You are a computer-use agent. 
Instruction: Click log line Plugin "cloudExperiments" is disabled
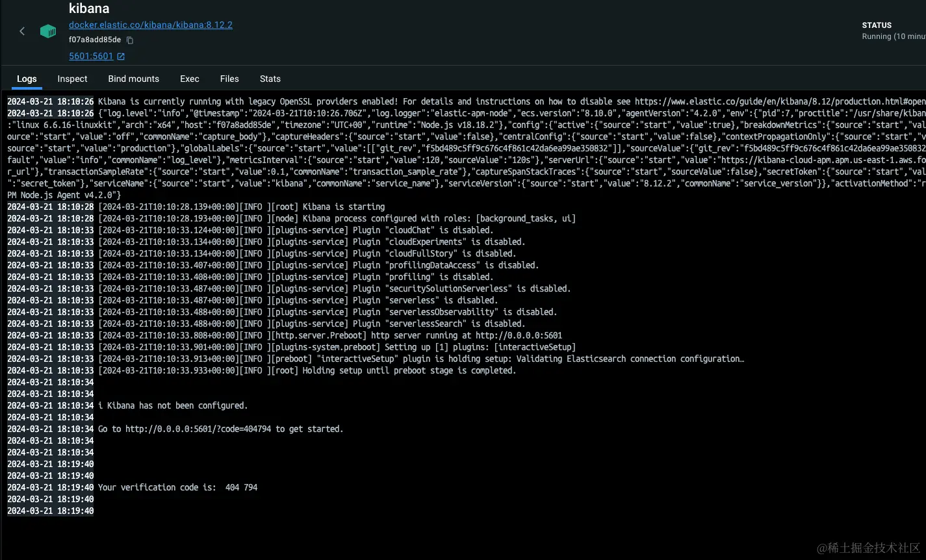(x=266, y=242)
